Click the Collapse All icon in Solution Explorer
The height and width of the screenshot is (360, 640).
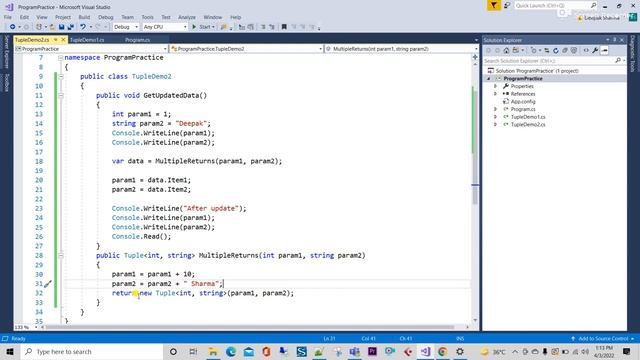click(565, 51)
